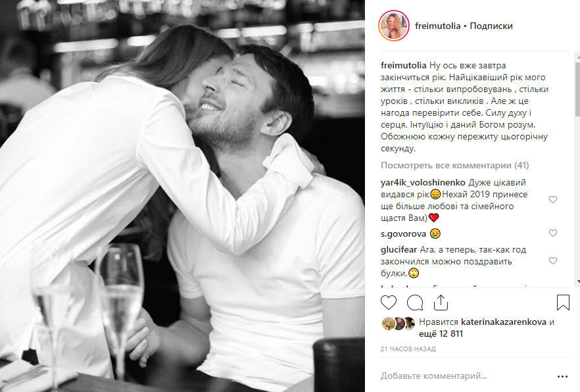Go to glucifear's profile
The image size is (580, 392).
399,250
